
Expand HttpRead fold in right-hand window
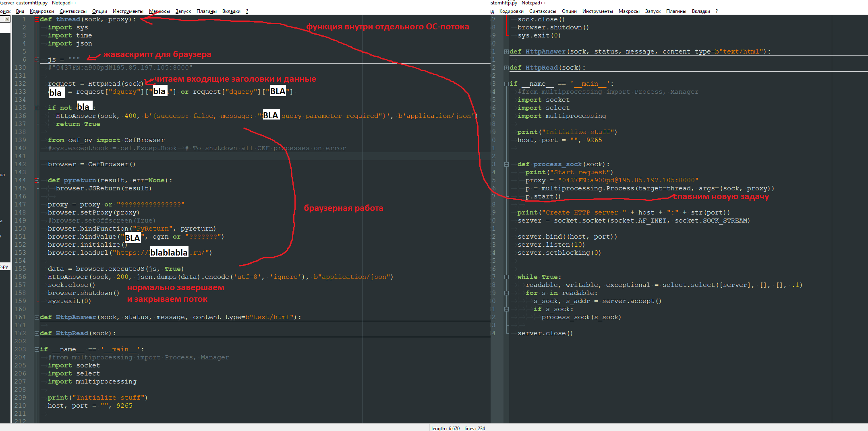[x=506, y=68]
